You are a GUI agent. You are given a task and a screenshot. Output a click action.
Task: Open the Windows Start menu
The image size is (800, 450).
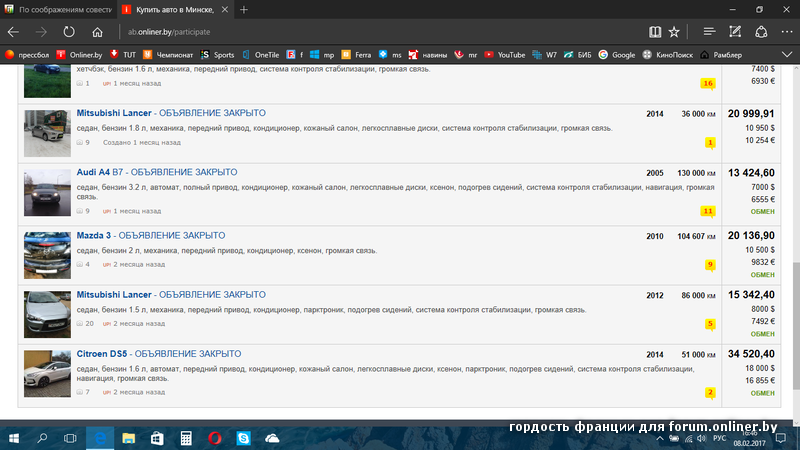[x=14, y=438]
